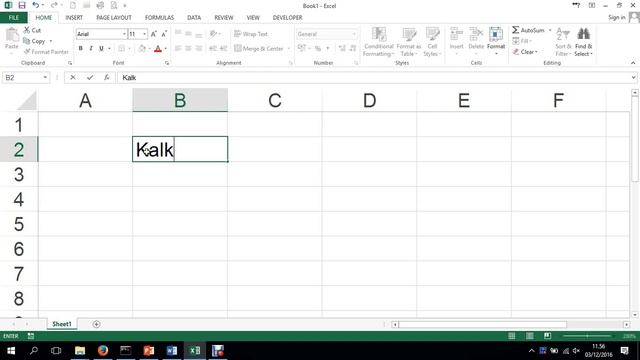Adjust the zoom slider in status bar
The width and height of the screenshot is (640, 360).
[x=587, y=336]
